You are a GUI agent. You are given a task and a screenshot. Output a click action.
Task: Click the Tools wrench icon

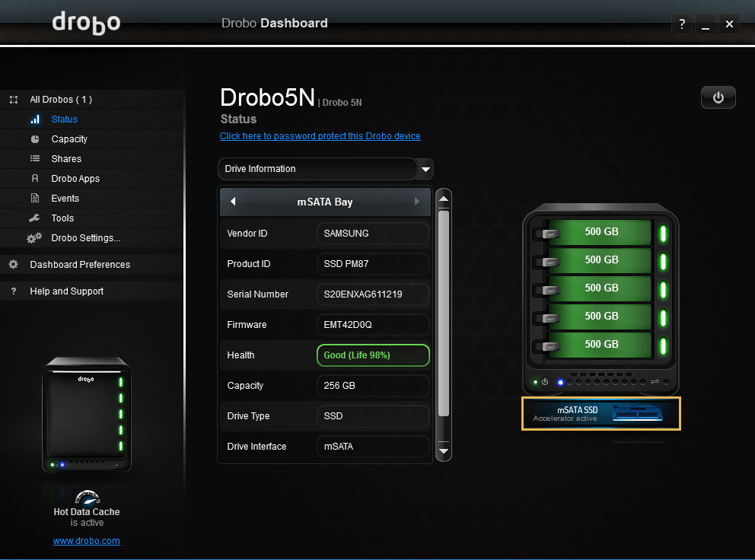[34, 218]
